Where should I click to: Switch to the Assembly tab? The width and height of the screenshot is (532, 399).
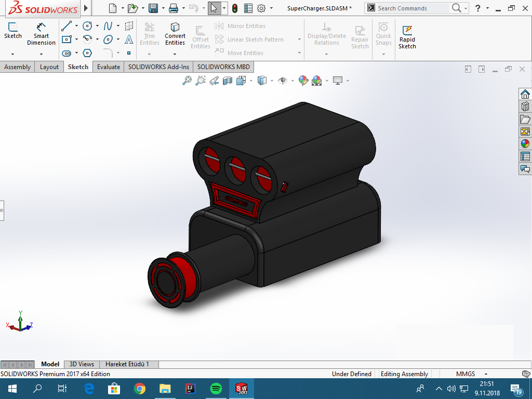(17, 67)
